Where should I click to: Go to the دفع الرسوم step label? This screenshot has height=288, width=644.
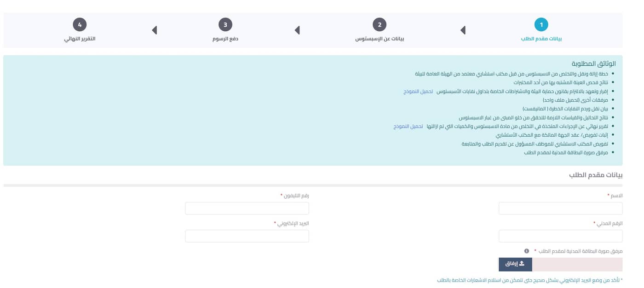tap(225, 39)
